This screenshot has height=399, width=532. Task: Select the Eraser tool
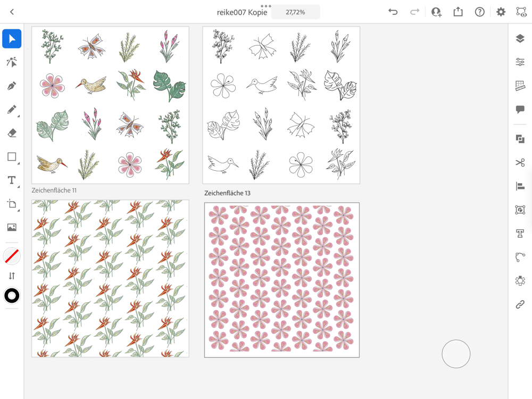12,133
